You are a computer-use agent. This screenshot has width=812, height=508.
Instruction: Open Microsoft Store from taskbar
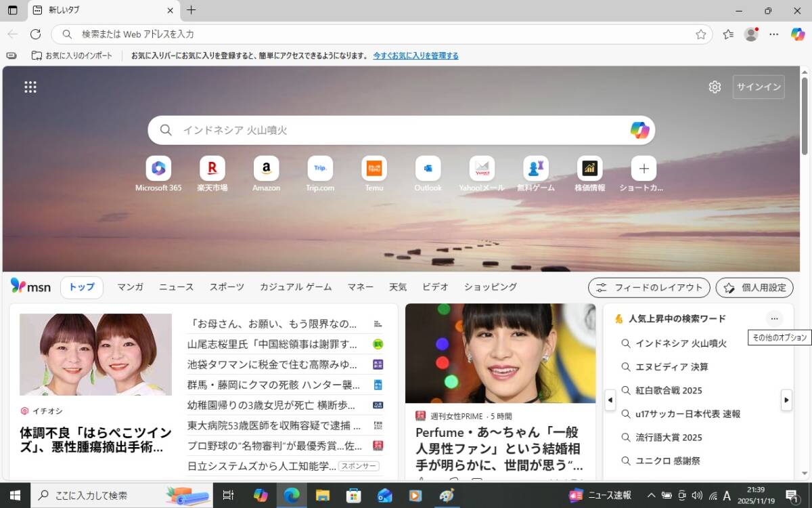coord(353,495)
